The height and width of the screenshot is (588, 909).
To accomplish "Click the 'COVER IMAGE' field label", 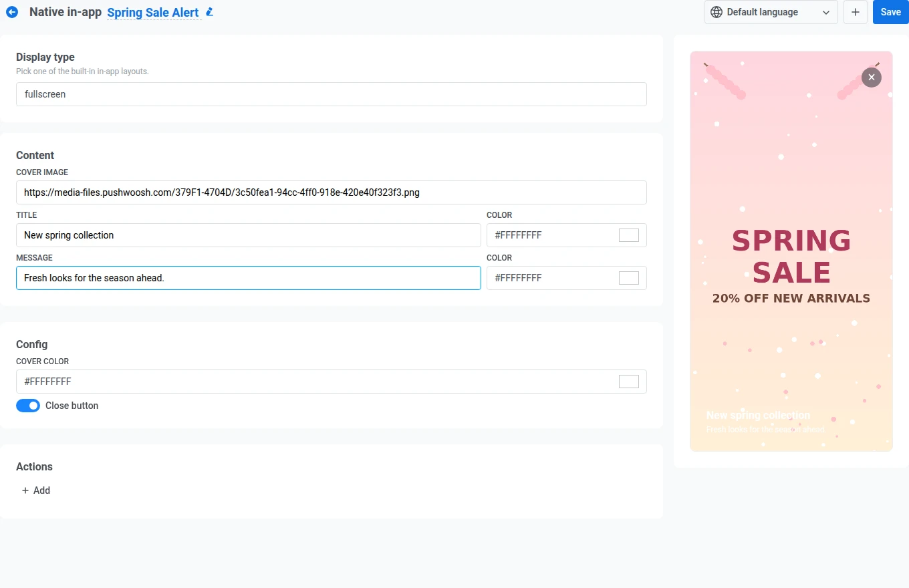I will [x=42, y=172].
